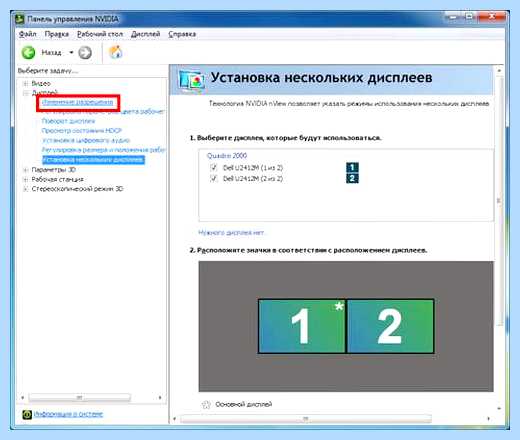The image size is (520, 440).
Task: Select display 2 tile in arrangement area
Action: point(390,326)
